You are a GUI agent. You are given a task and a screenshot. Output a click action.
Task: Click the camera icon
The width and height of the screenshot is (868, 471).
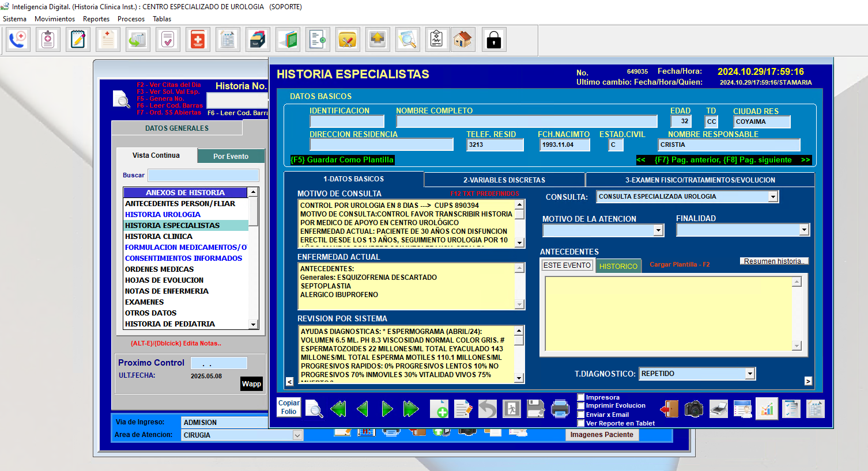point(693,409)
